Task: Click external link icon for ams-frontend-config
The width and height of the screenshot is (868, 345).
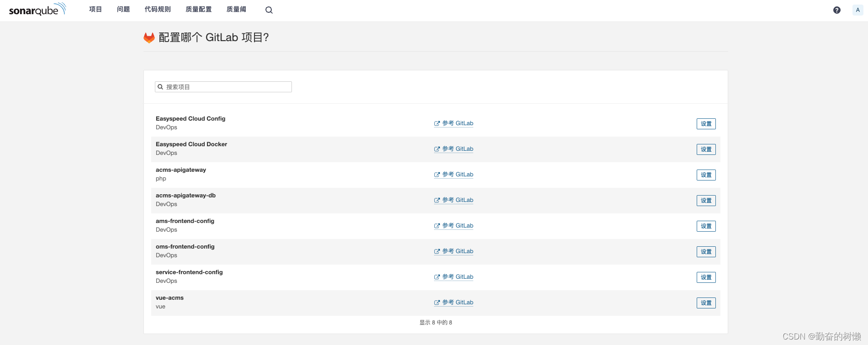Action: [437, 226]
